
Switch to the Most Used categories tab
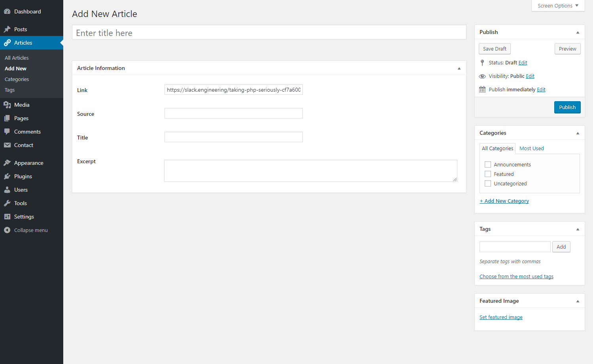click(x=531, y=148)
